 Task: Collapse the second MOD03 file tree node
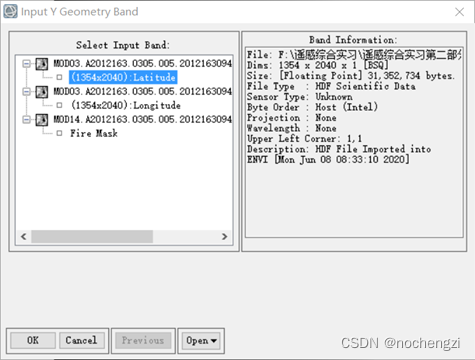26,91
